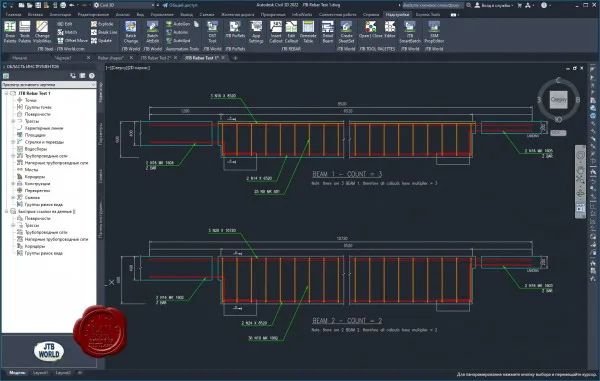Viewport: 600px width, 381px height.
Task: Open the Detail Beam tool
Action: [328, 32]
